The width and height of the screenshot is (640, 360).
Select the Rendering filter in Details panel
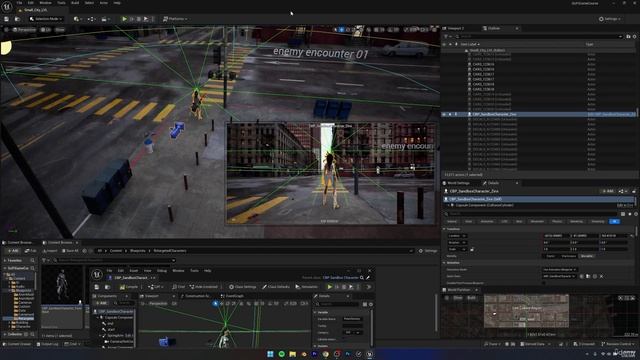(576, 221)
